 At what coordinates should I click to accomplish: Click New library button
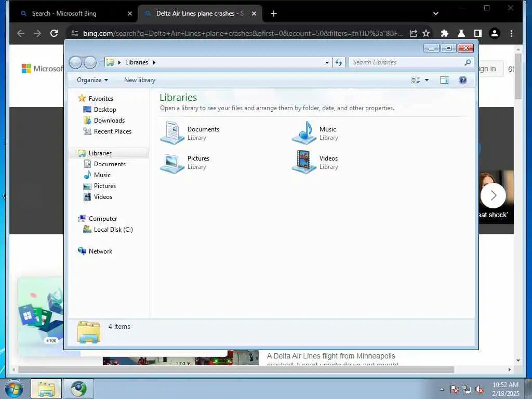(x=139, y=80)
